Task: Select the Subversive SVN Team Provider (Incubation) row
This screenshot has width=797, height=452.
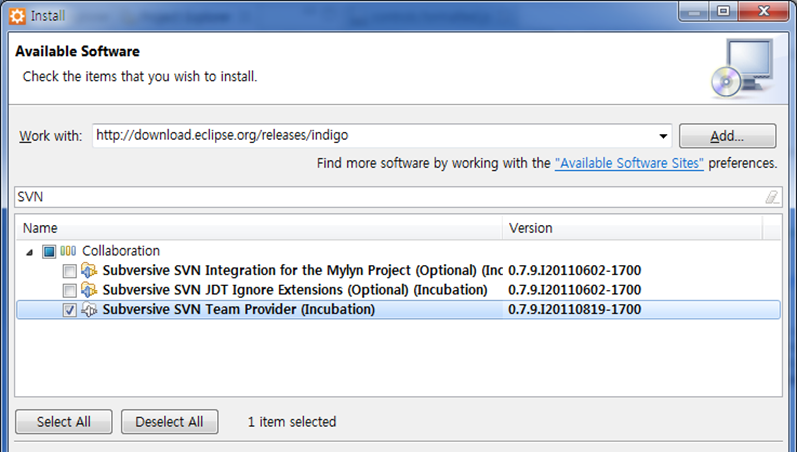Action: 398,310
